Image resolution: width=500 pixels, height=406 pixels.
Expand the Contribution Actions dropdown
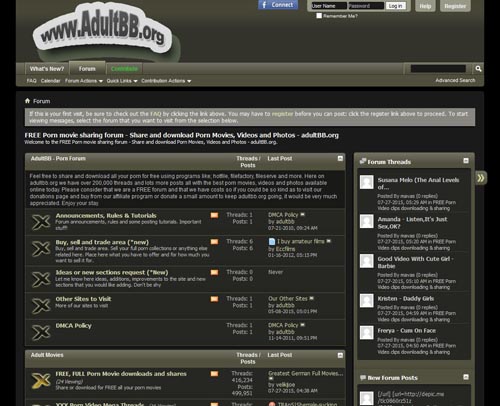[x=166, y=81]
